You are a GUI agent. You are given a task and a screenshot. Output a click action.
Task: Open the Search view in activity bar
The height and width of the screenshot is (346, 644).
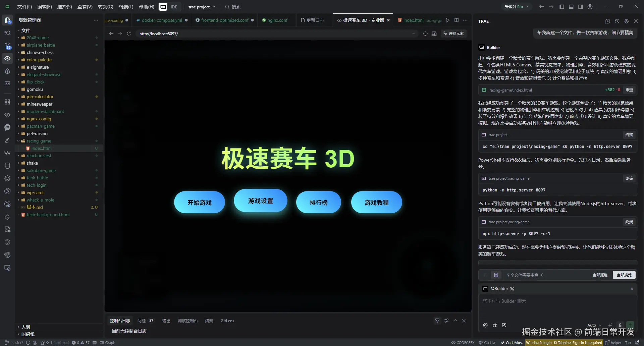[x=7, y=33]
